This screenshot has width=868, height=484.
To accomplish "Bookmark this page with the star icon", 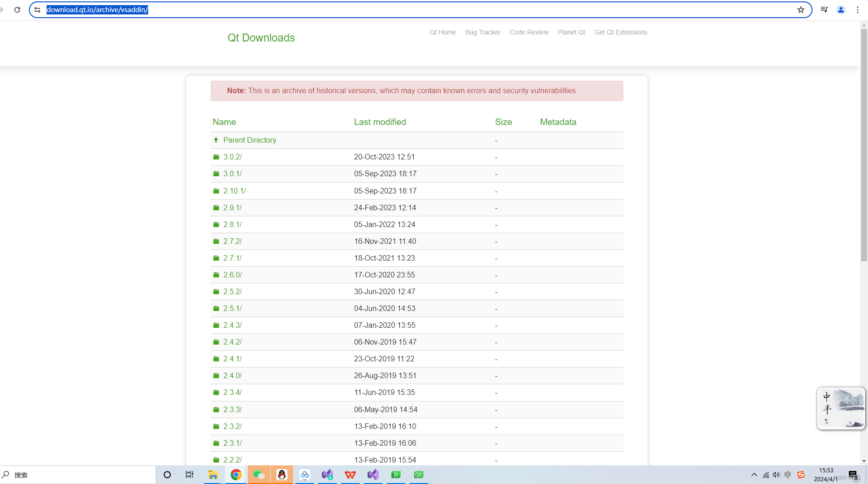I will pos(801,10).
